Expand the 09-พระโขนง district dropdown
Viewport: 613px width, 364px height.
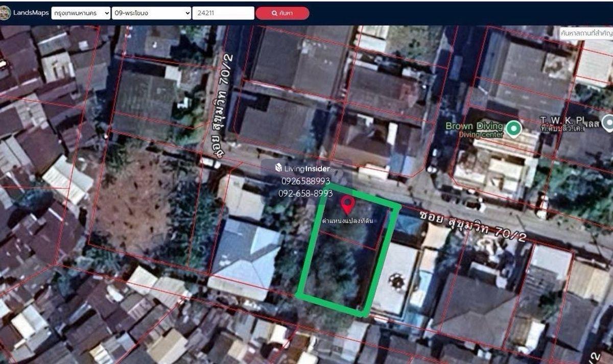click(x=151, y=13)
